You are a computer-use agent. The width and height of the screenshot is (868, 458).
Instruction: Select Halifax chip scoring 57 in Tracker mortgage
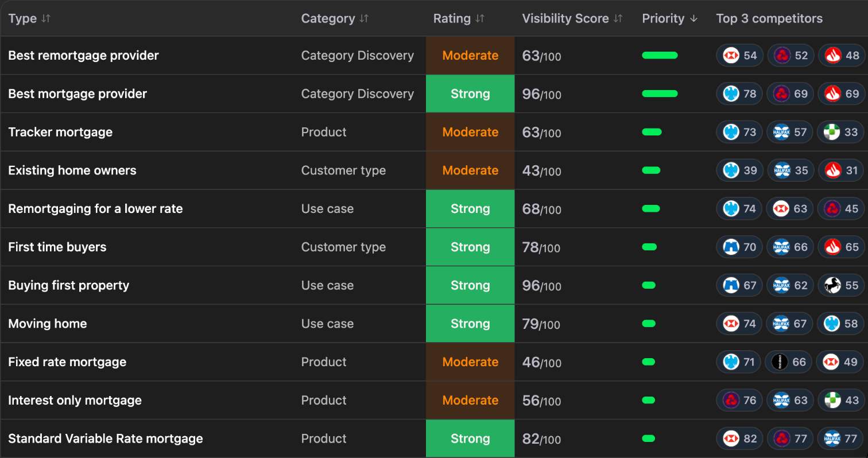pyautogui.click(x=790, y=133)
